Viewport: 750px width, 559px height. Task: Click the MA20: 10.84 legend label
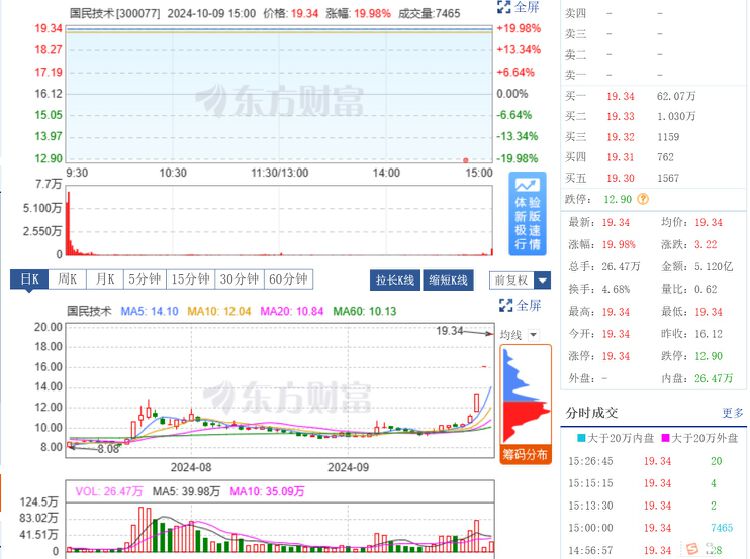292,311
